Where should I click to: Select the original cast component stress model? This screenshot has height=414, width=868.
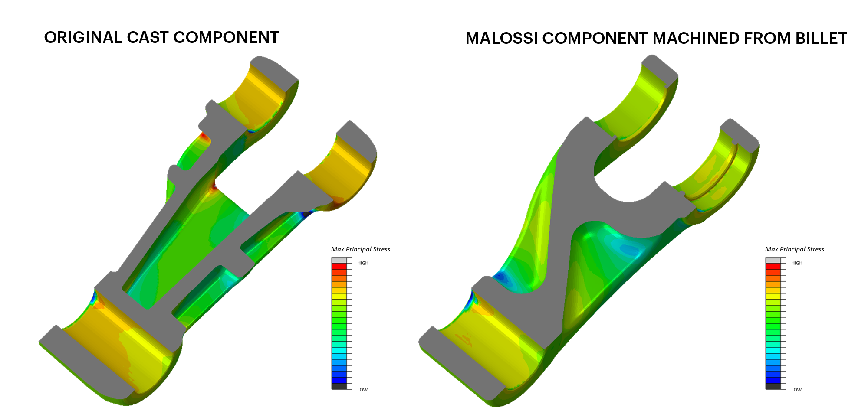coord(208,231)
